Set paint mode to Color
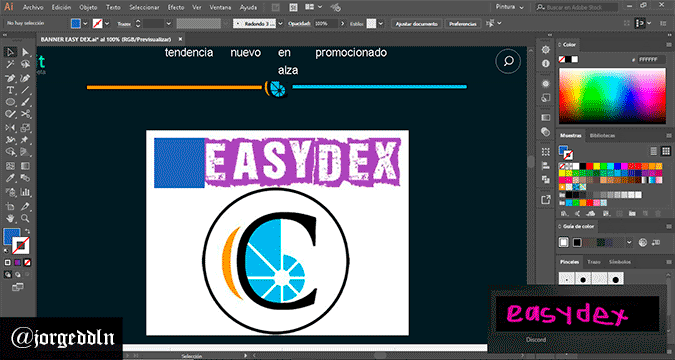 7,262
